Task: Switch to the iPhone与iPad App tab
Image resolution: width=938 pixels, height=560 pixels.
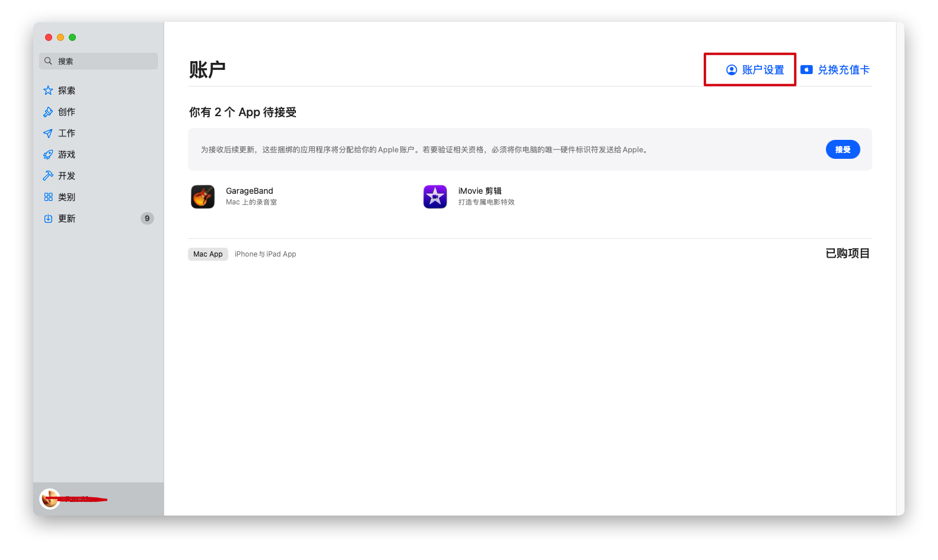Action: pos(265,254)
